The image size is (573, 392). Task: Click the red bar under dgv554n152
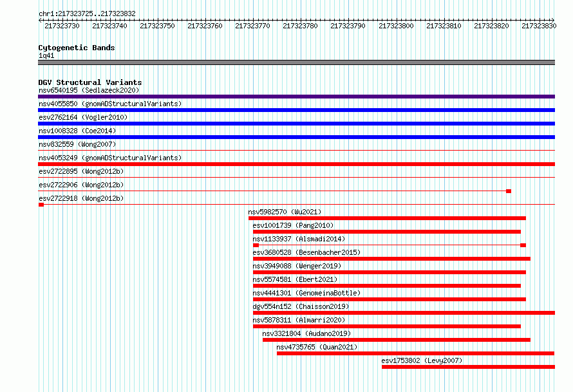coord(404,313)
